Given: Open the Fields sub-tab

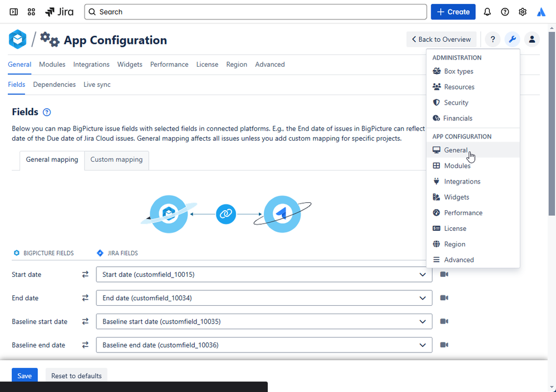Looking at the screenshot, I should click(x=16, y=85).
